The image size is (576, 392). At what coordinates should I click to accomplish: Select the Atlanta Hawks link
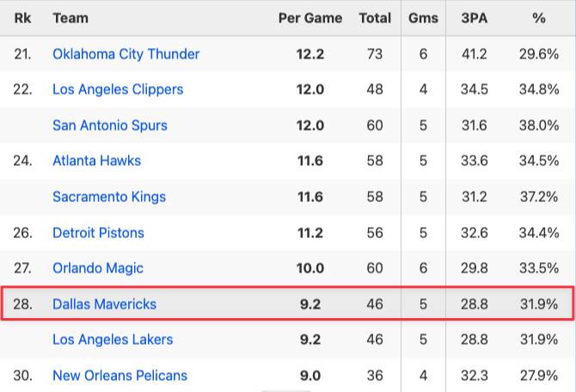click(96, 161)
